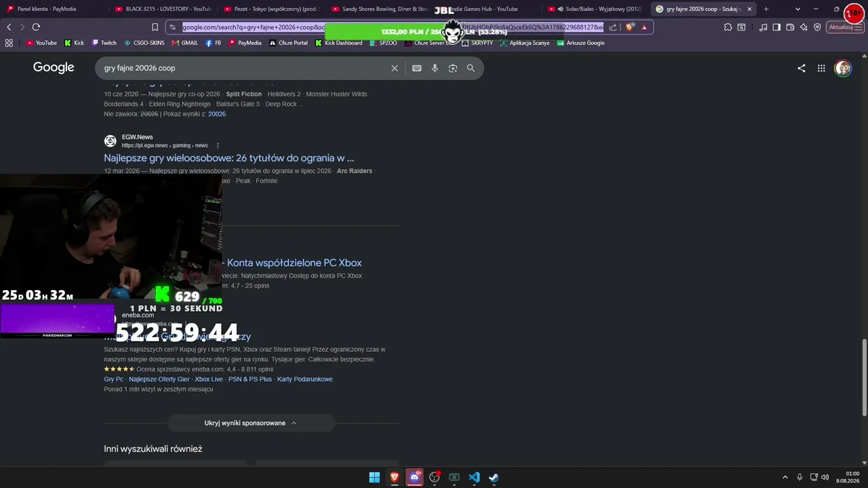Viewport: 868px width, 488px height.
Task: Open the Twitch bookmark
Action: (104, 43)
